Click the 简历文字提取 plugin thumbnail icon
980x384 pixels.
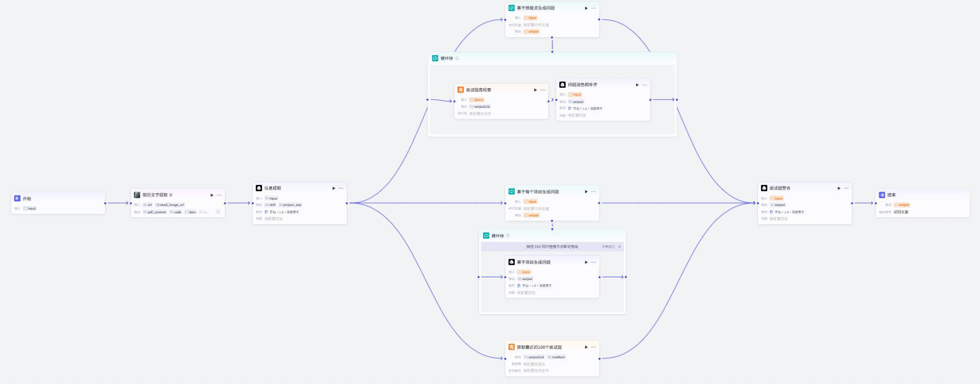(x=137, y=195)
